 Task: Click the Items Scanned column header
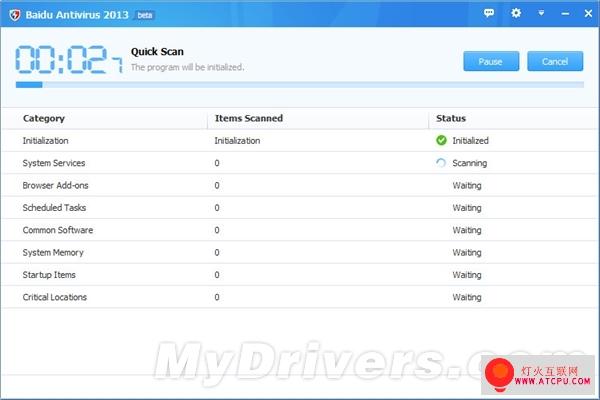point(248,118)
